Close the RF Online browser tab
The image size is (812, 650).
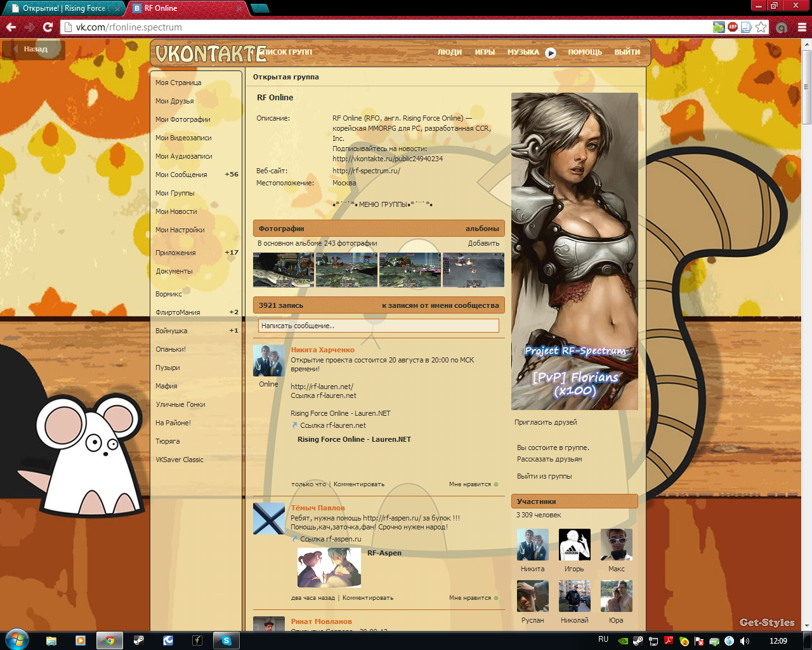(239, 9)
